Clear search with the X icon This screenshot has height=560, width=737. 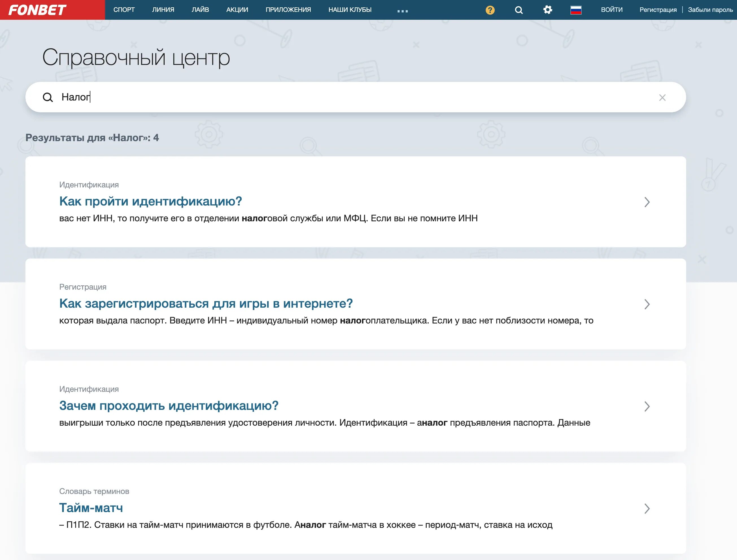click(662, 97)
